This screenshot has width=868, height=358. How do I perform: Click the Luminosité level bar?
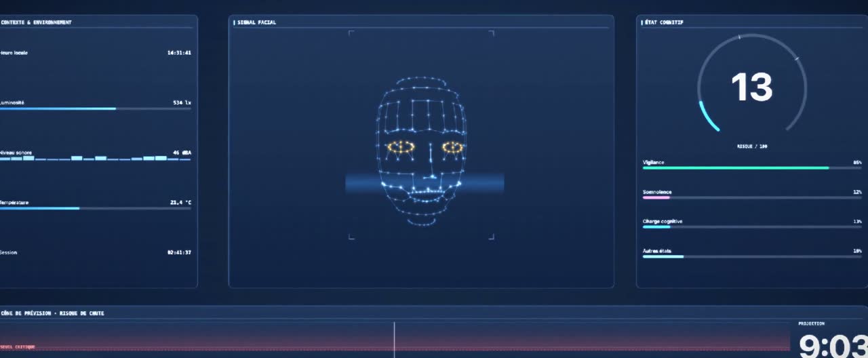[96, 108]
